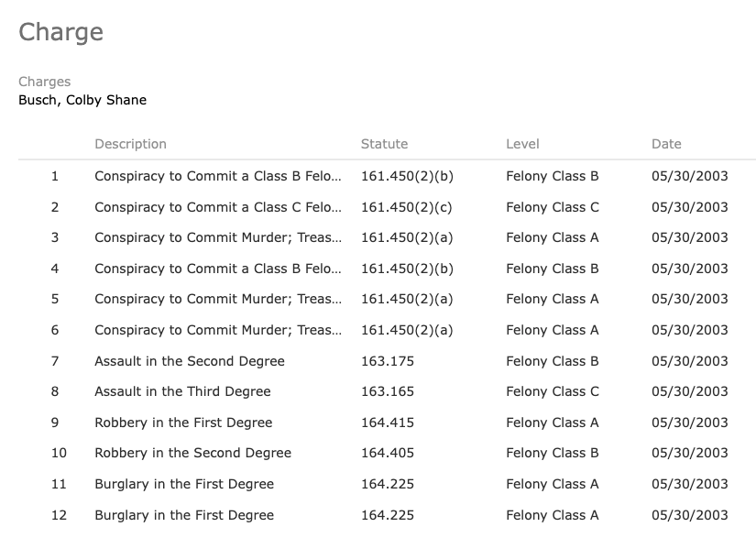Click the Level column header

522,144
